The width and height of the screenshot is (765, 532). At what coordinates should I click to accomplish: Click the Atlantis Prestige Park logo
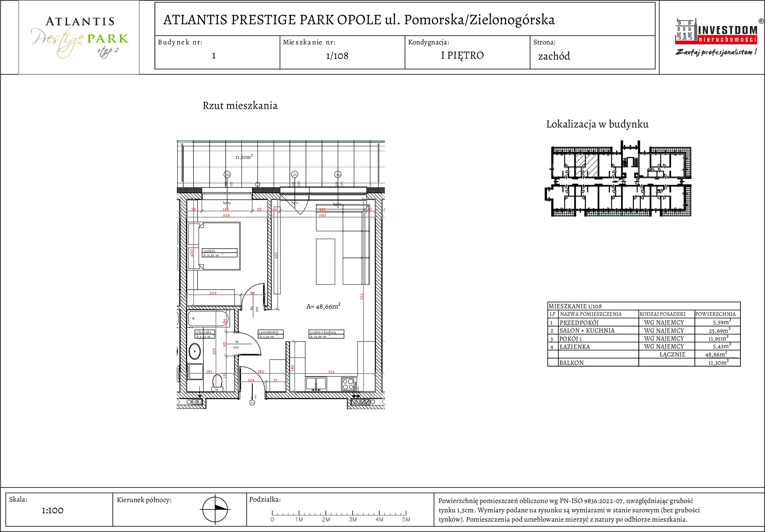tap(80, 37)
